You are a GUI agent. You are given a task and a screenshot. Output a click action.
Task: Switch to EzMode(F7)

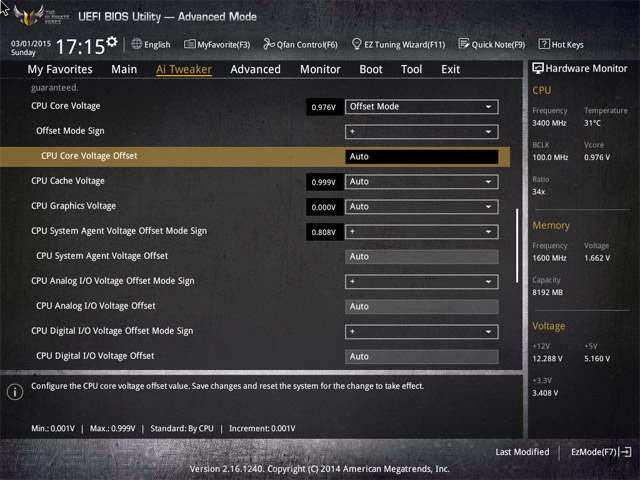coord(601,452)
